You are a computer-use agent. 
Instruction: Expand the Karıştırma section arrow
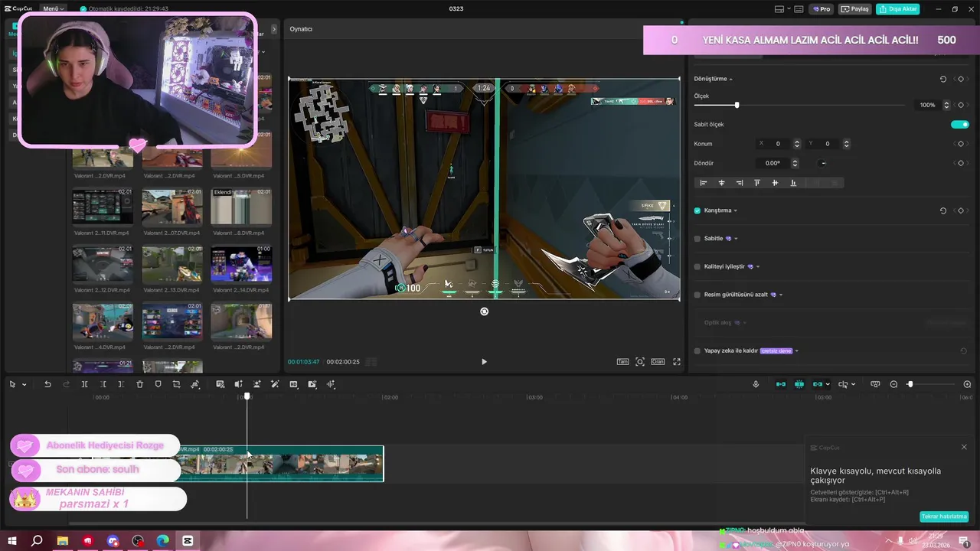click(736, 210)
